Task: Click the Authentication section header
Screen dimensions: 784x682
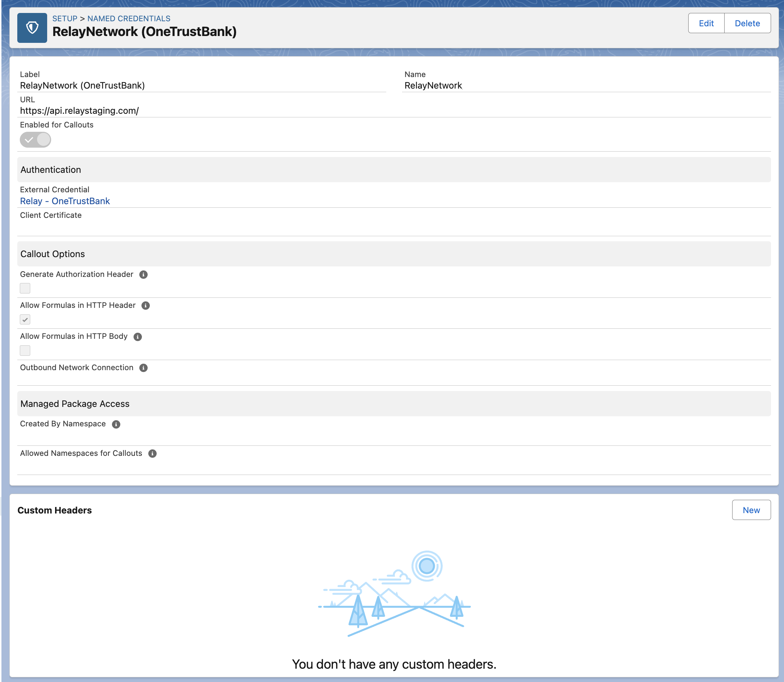Action: coord(51,170)
